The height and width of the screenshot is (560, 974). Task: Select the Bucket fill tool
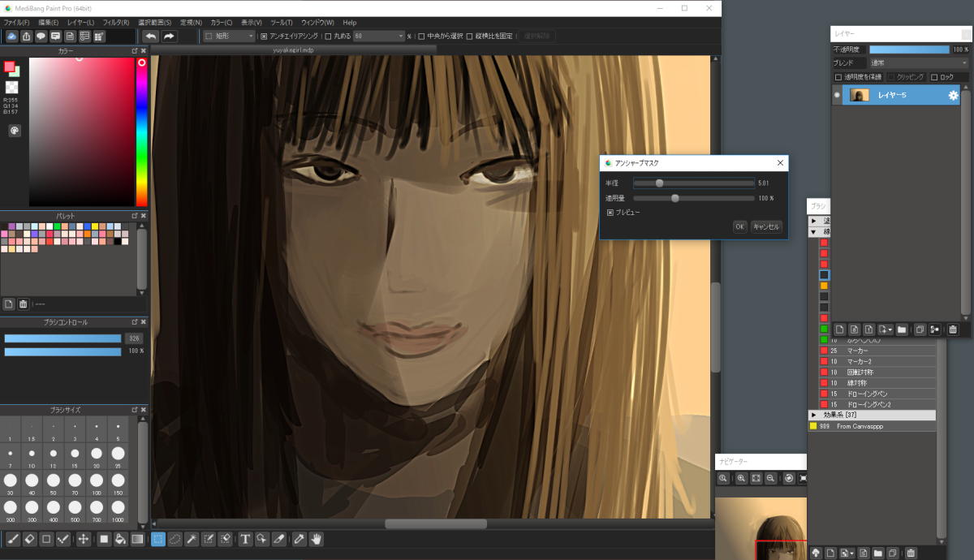(120, 539)
